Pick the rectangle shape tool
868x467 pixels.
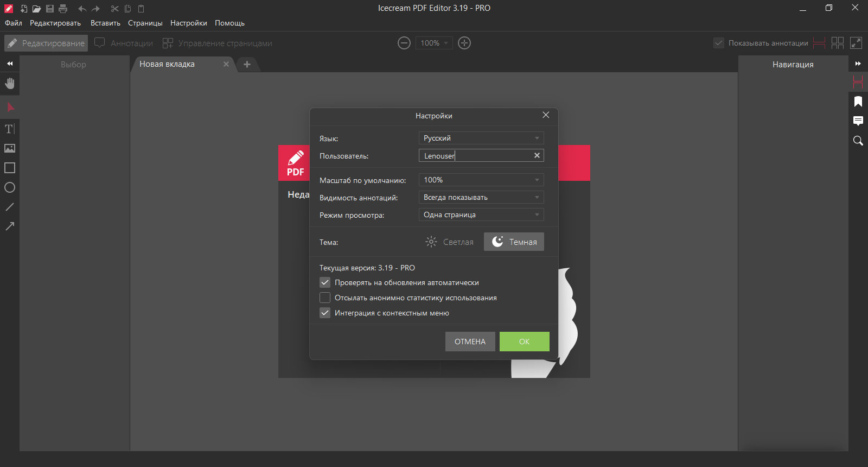tap(10, 168)
